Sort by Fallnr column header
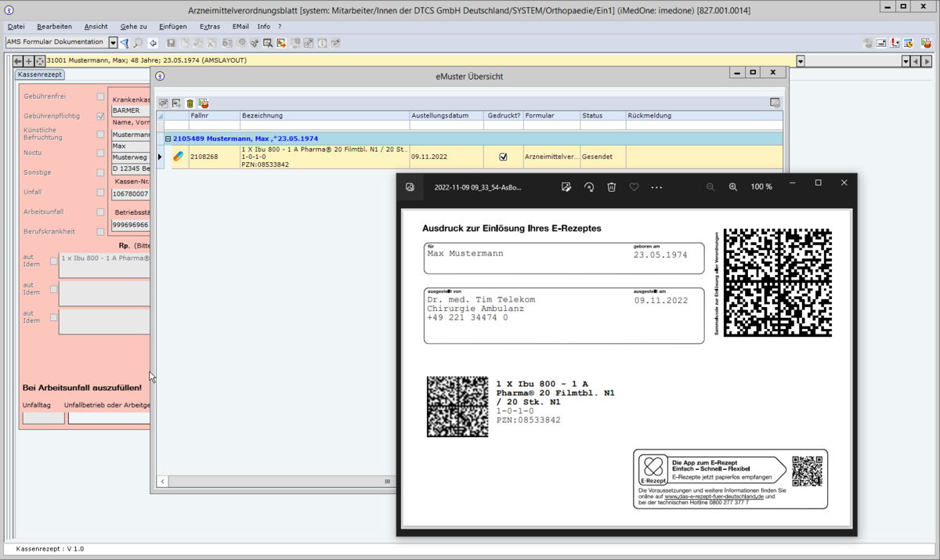 coord(214,116)
